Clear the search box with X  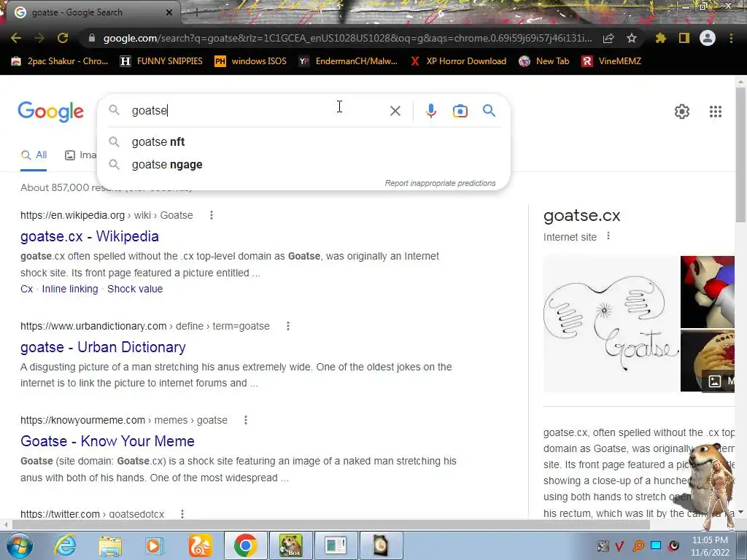[x=395, y=111]
